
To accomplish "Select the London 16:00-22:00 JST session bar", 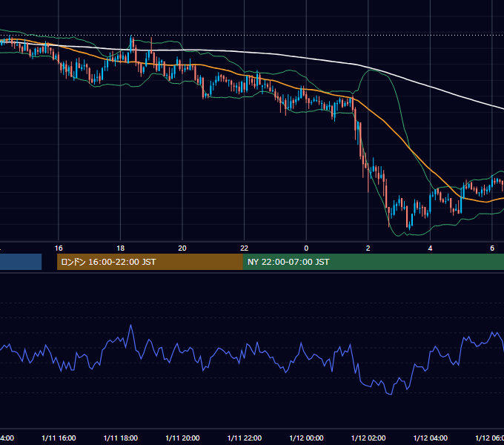I will click(x=150, y=262).
